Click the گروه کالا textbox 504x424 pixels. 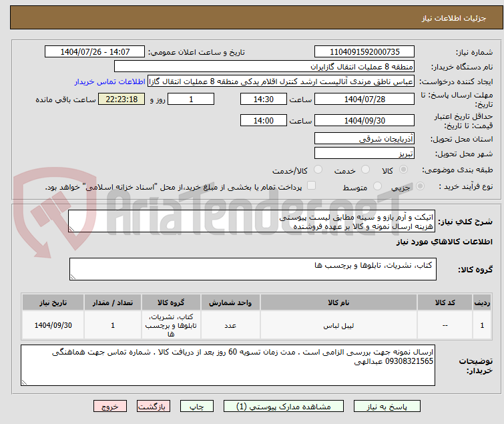[x=252, y=269]
